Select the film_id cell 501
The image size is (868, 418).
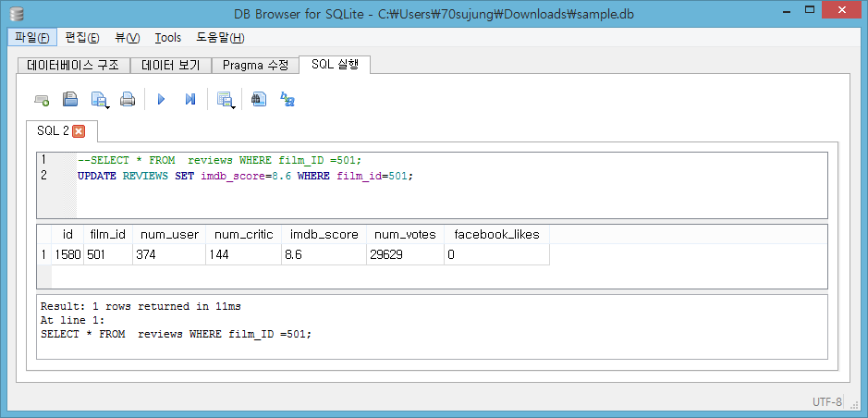coord(108,254)
